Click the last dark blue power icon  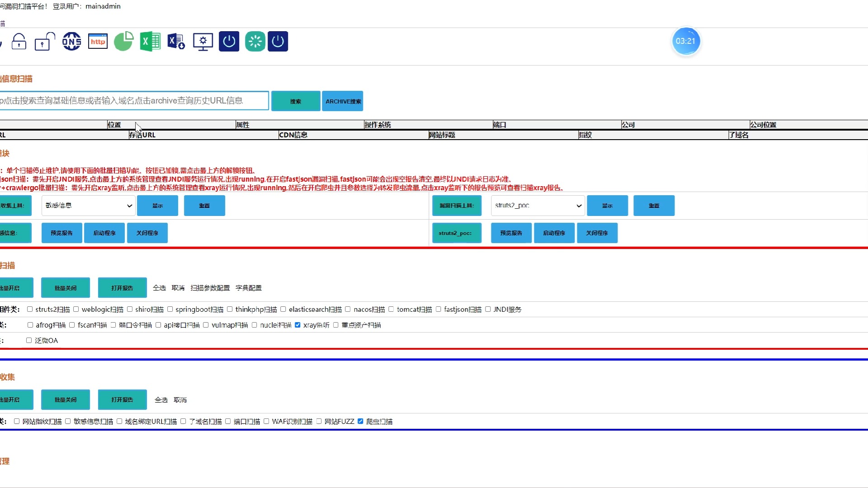tap(278, 42)
